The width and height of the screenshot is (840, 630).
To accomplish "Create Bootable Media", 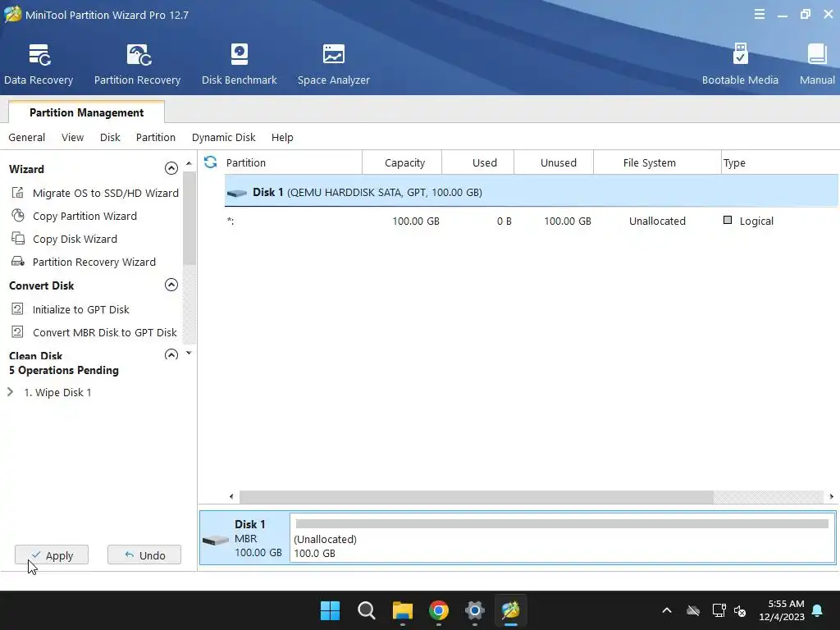I will [740, 65].
